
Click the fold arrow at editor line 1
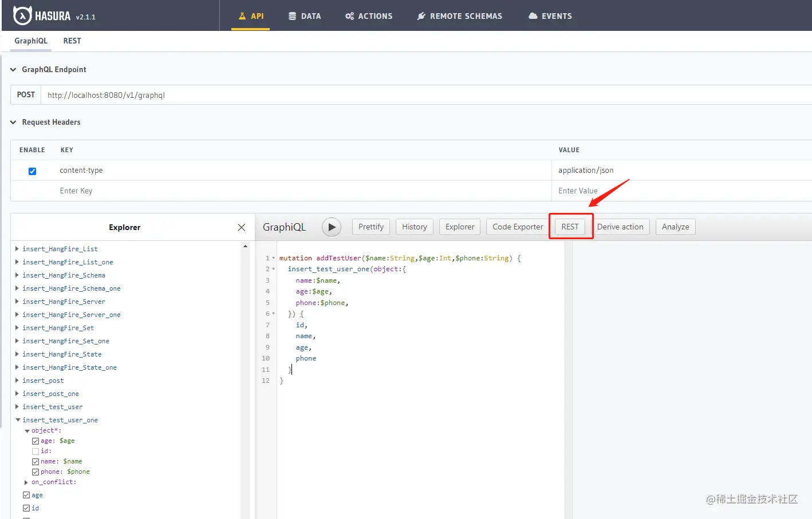(273, 258)
